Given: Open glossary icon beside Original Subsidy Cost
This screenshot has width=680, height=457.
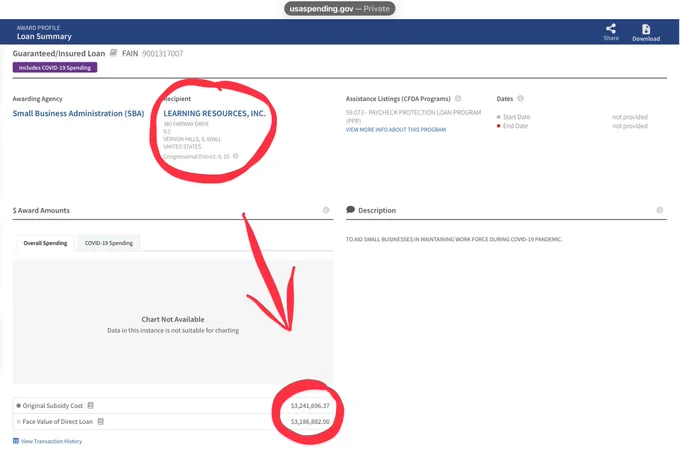Looking at the screenshot, I should pos(90,405).
